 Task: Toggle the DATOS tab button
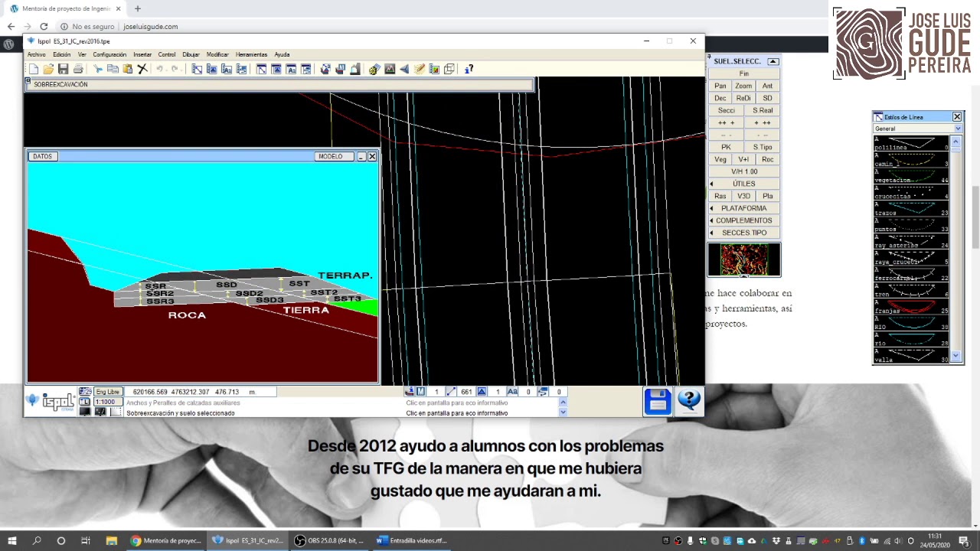(42, 156)
